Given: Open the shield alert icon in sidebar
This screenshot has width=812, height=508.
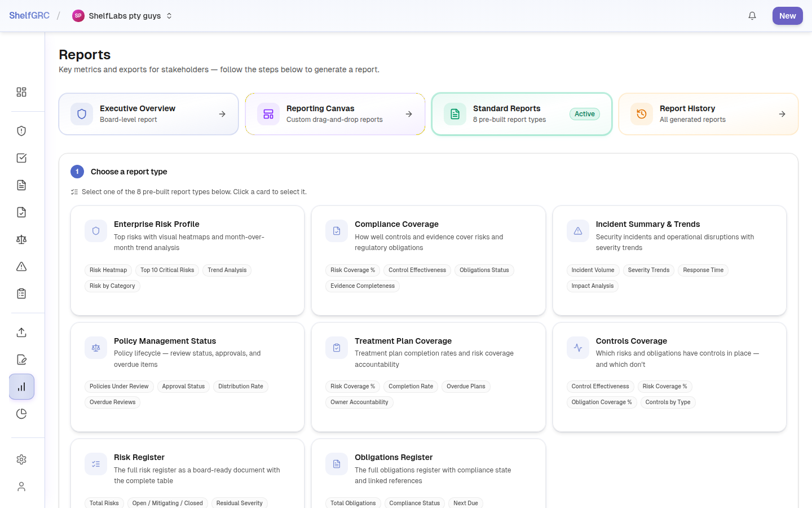Looking at the screenshot, I should tap(21, 131).
